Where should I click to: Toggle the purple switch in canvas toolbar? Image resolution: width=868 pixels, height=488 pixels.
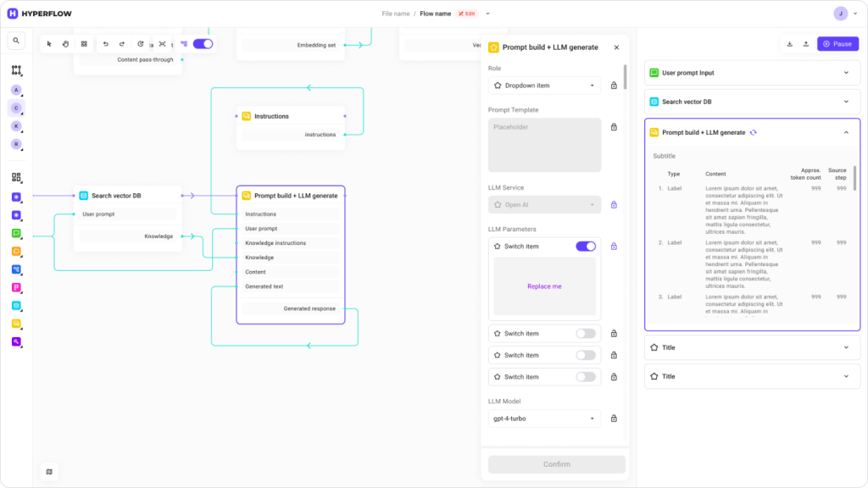point(203,43)
